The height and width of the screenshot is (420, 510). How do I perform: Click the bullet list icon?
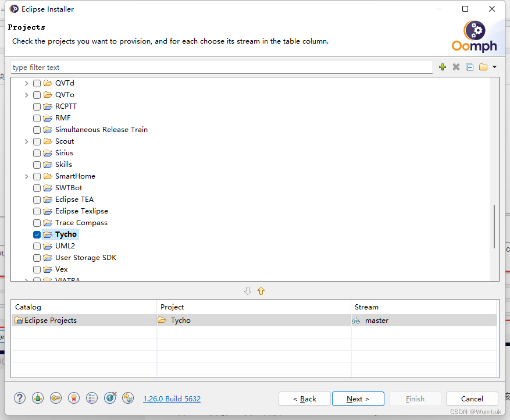point(92,398)
